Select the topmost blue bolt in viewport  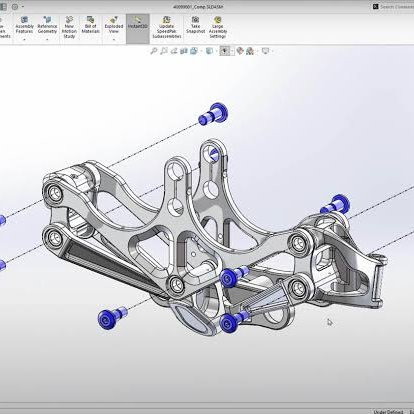point(213,114)
